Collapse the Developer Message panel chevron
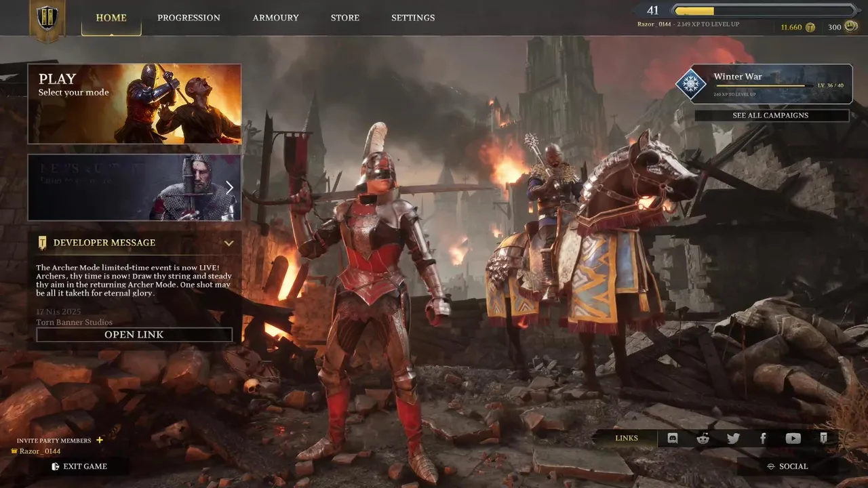 click(x=229, y=243)
